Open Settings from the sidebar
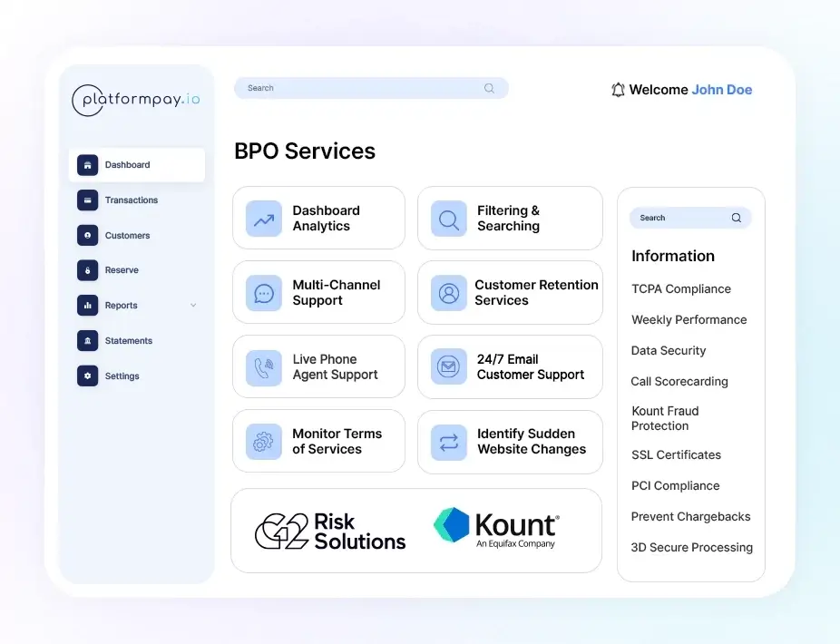The width and height of the screenshot is (840, 644). 121,376
